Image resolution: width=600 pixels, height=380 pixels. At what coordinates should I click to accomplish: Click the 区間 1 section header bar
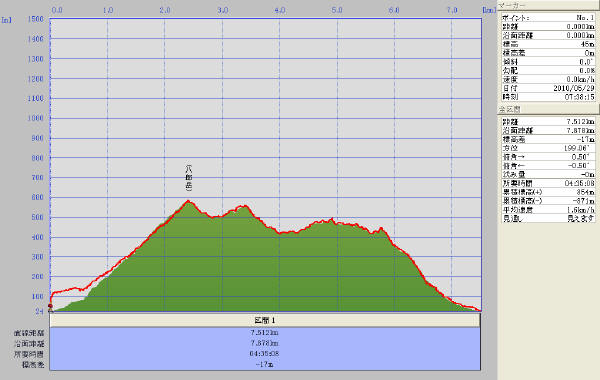tap(265, 320)
